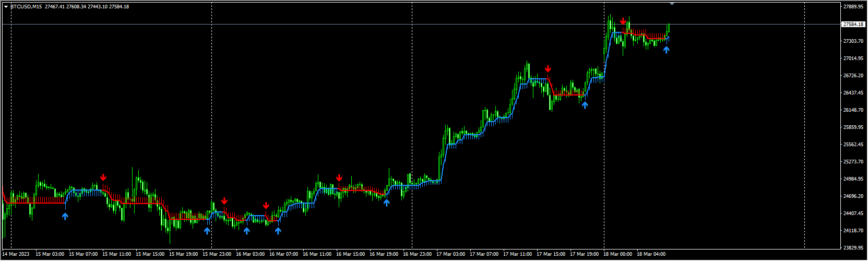Click the 16 Mar 23:00 time label
The image size is (868, 261).
[x=418, y=254]
